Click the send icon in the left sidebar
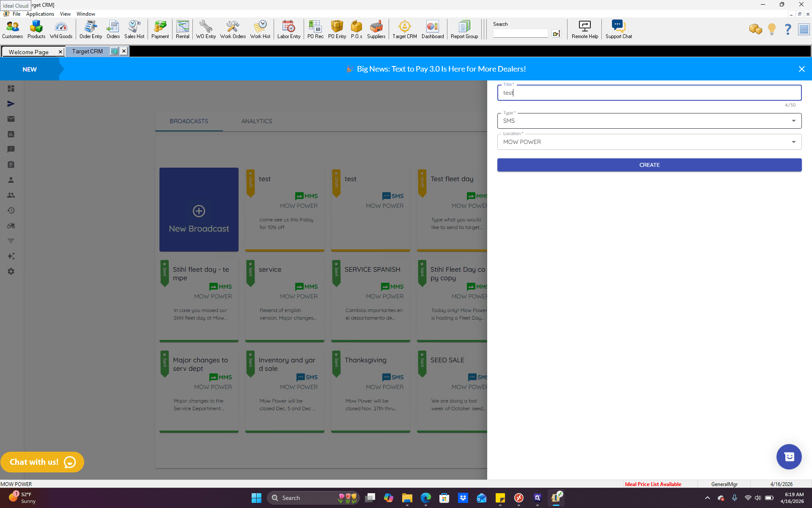Viewport: 812px width, 508px height. point(11,104)
